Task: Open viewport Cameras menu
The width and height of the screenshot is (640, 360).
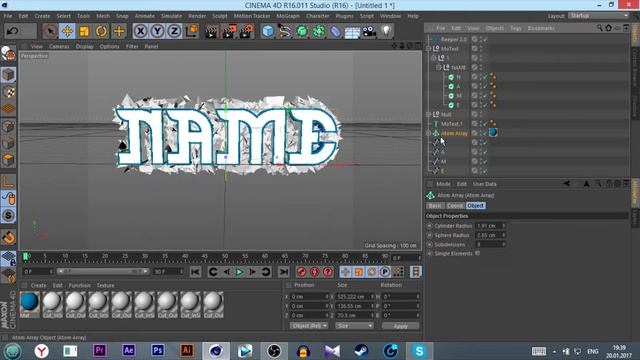Action: pyautogui.click(x=59, y=47)
